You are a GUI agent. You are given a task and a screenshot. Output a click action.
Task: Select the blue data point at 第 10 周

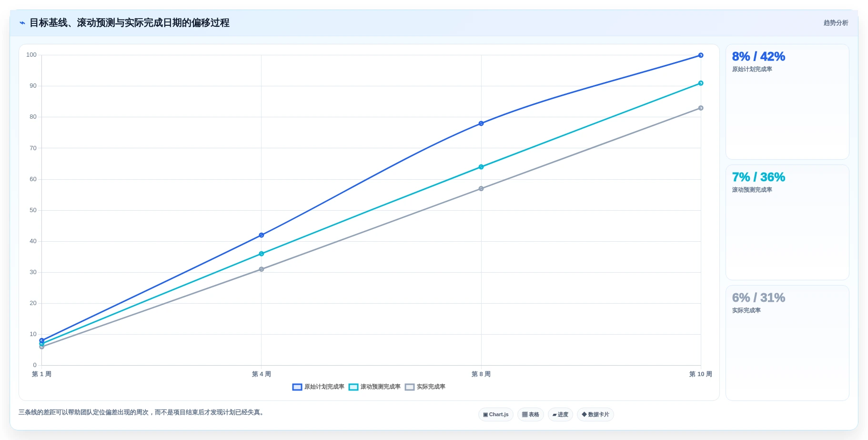(x=701, y=55)
